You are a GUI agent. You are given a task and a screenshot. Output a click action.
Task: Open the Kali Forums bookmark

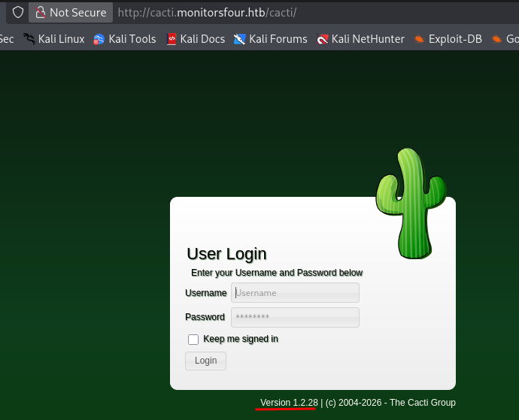[271, 39]
